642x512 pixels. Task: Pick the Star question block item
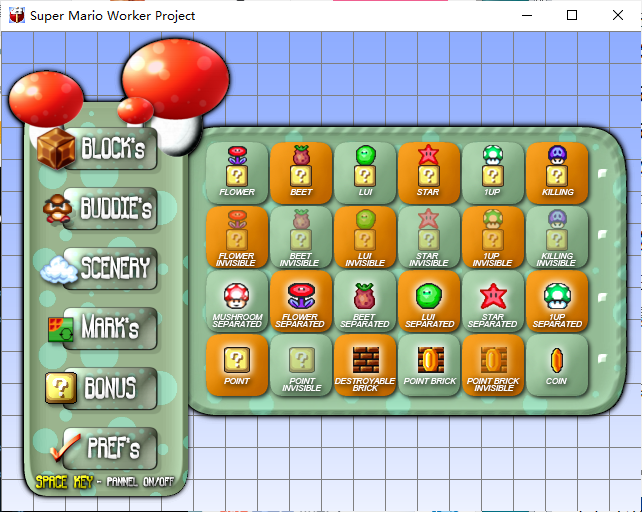[429, 172]
